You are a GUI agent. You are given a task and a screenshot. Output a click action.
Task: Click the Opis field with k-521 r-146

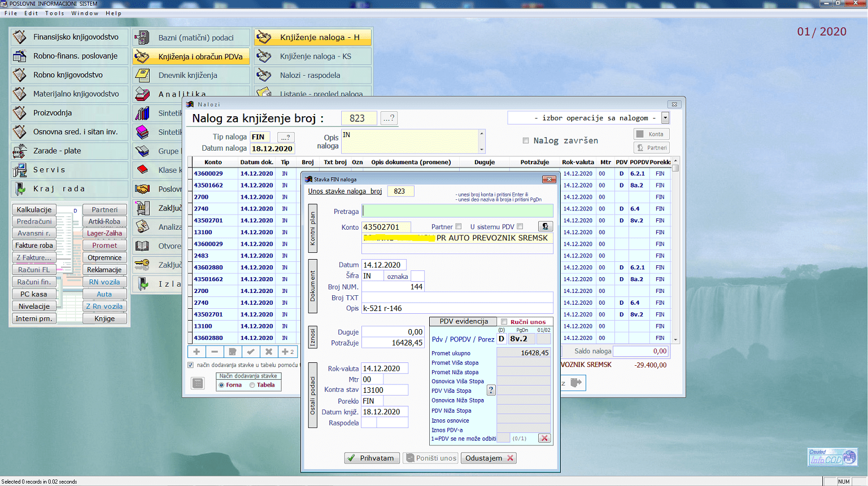457,308
